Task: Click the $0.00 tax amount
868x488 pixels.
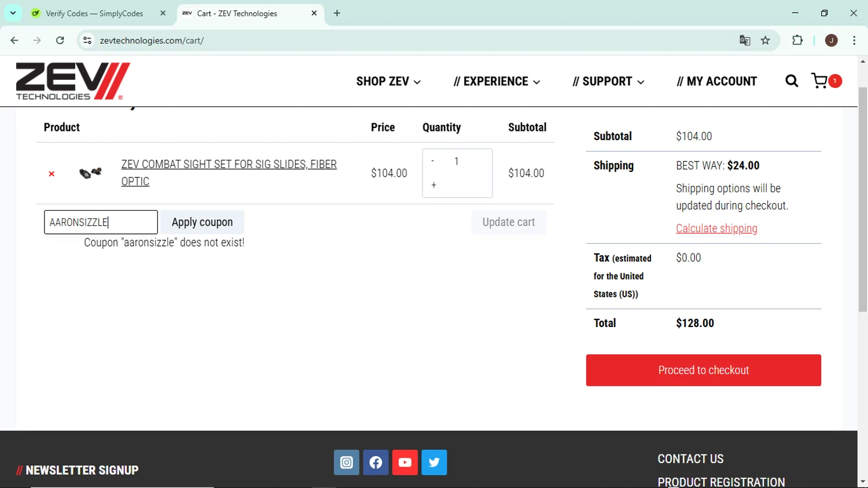Action: point(688,258)
